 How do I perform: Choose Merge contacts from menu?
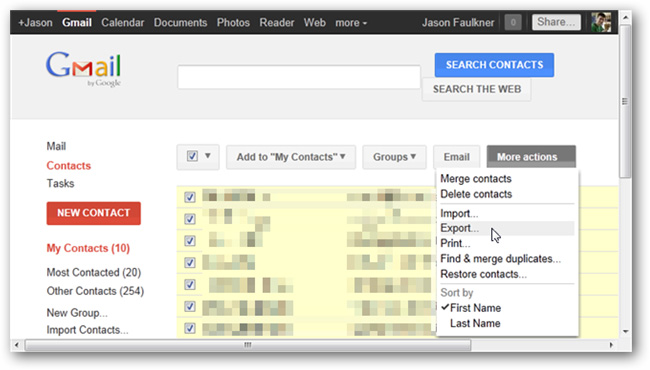tap(475, 179)
